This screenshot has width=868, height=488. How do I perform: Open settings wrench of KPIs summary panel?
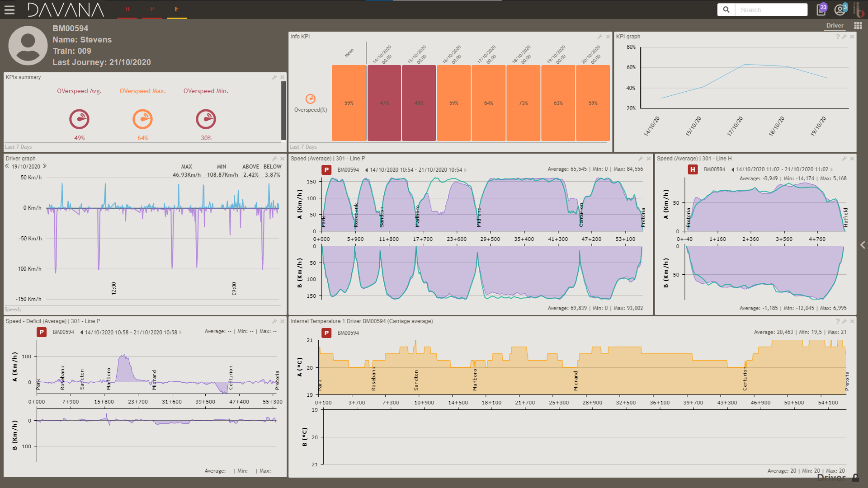274,77
